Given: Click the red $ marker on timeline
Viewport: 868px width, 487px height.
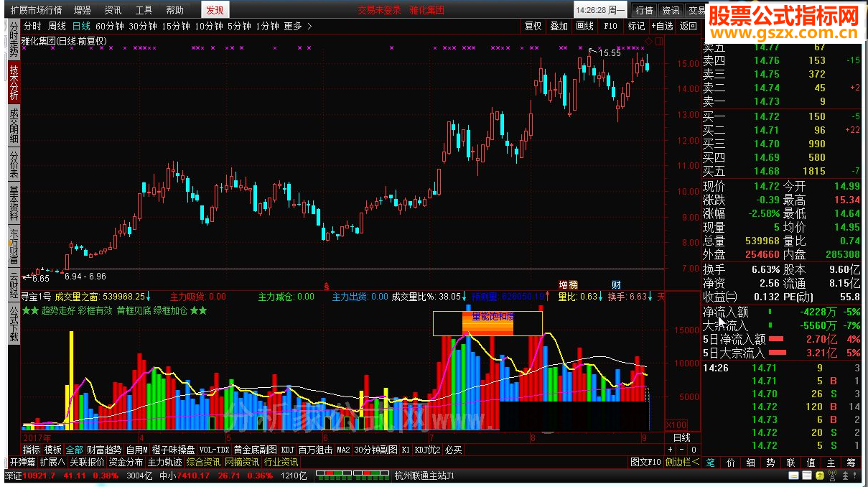Looking at the screenshot, I should point(327,285).
